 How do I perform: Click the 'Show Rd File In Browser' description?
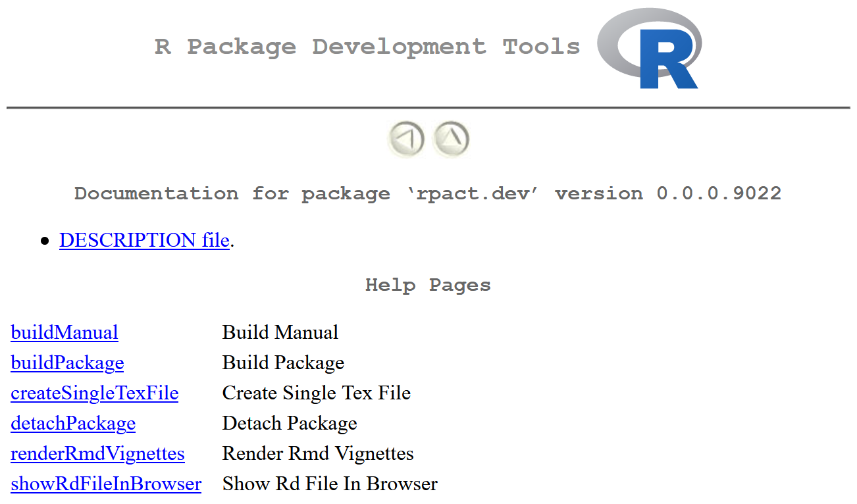click(x=330, y=484)
